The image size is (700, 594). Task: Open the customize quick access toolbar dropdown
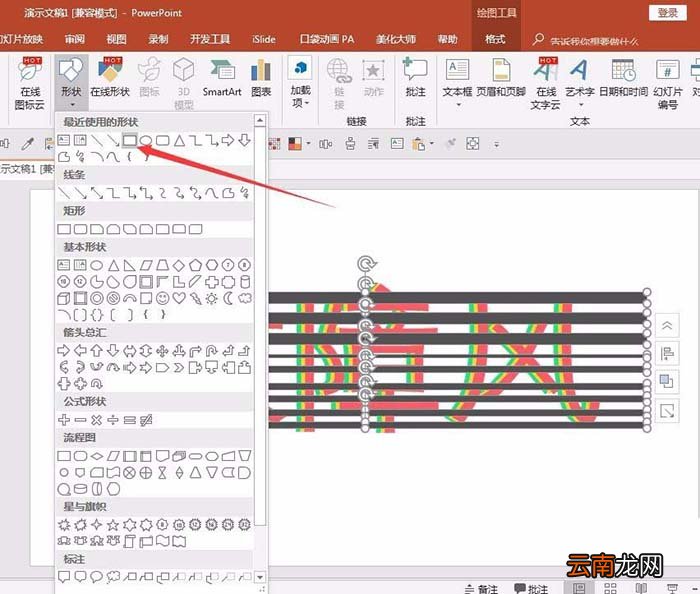pyautogui.click(x=496, y=144)
